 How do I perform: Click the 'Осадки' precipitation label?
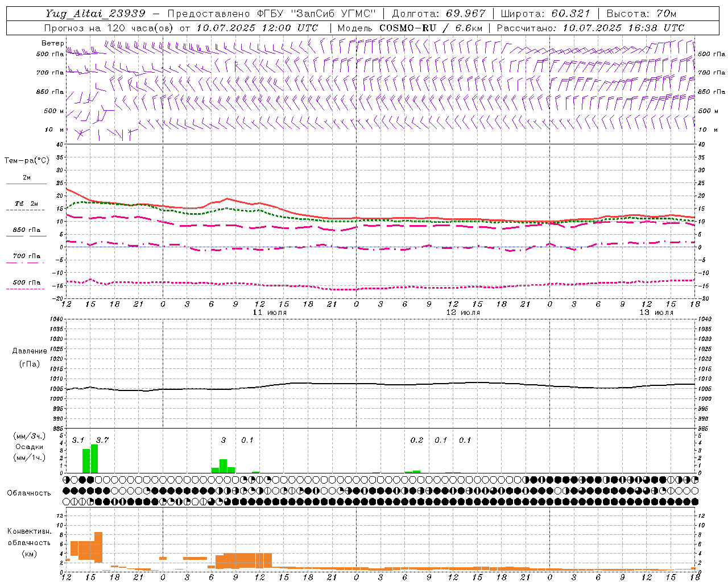tap(30, 447)
